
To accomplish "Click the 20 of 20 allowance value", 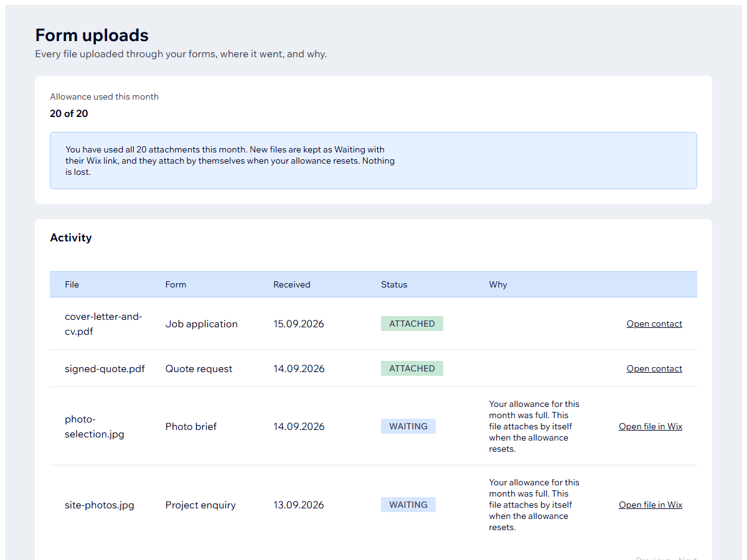I will [x=69, y=113].
